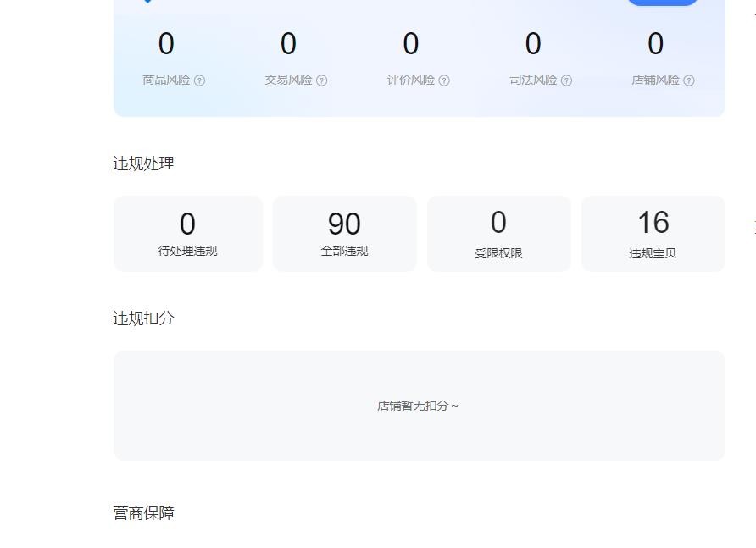756x548 pixels.
Task: Click the 违规扣分 section heading
Action: [144, 318]
